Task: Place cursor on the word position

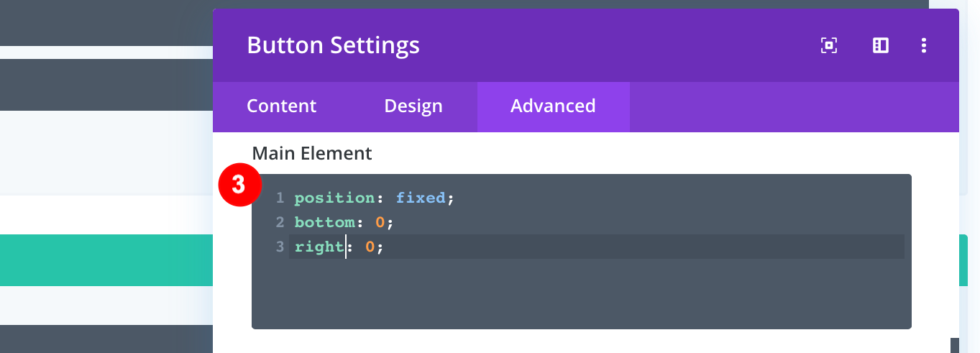Action: 334,198
